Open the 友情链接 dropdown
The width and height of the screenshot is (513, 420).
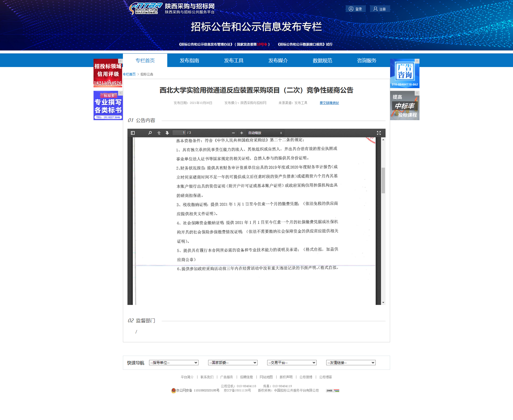tap(351, 363)
